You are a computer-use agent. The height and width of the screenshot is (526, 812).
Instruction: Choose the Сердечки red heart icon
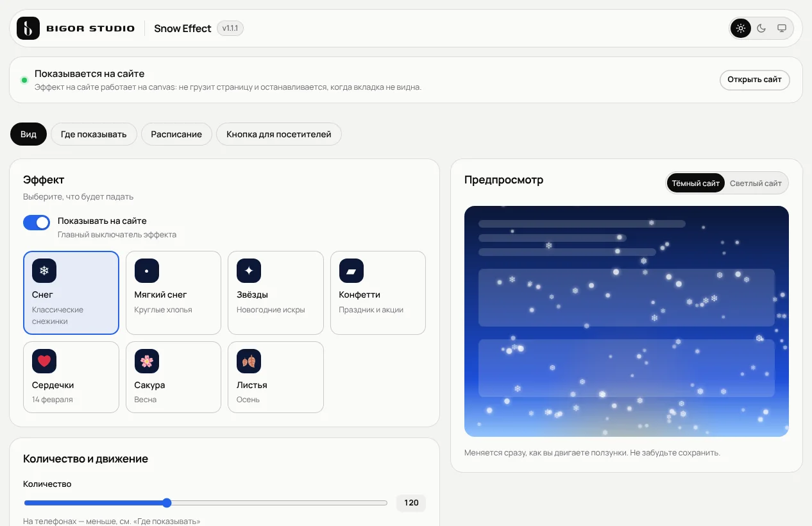44,361
